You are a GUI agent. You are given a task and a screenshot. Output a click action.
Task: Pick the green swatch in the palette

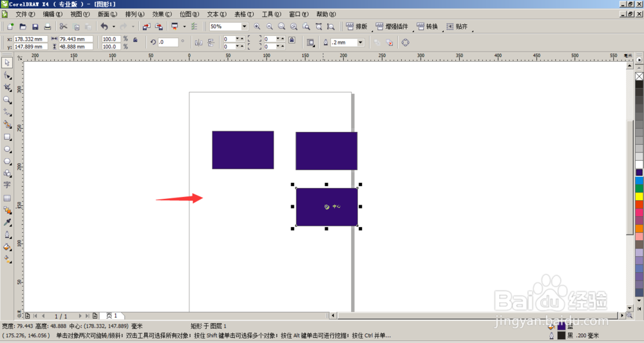point(639,189)
